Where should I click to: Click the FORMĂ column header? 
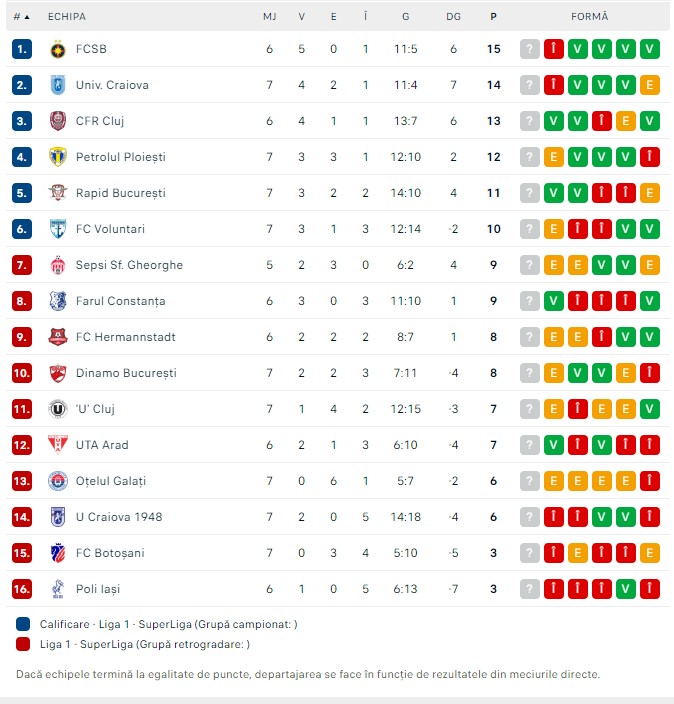click(589, 17)
